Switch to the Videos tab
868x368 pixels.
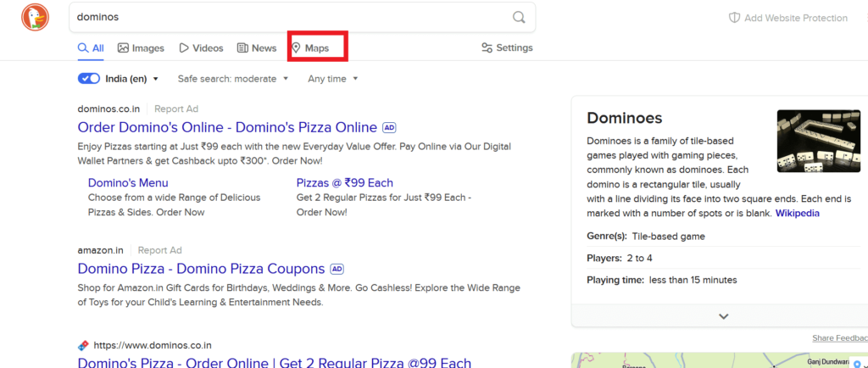201,48
